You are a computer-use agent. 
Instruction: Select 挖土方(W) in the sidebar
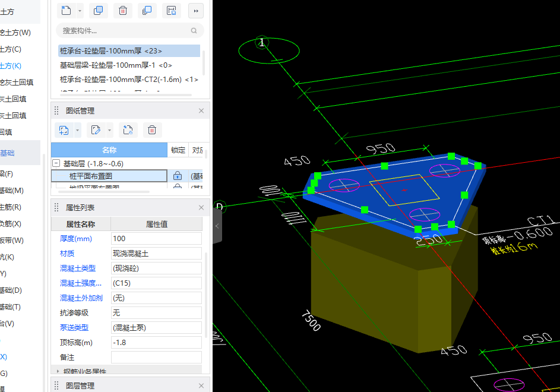(15, 33)
